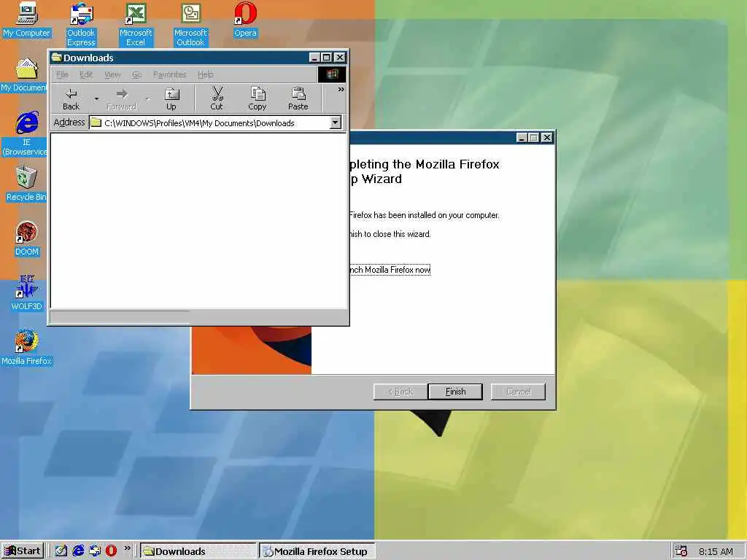747x560 pixels.
Task: Switch to Downloads via taskbar button
Action: click(198, 551)
